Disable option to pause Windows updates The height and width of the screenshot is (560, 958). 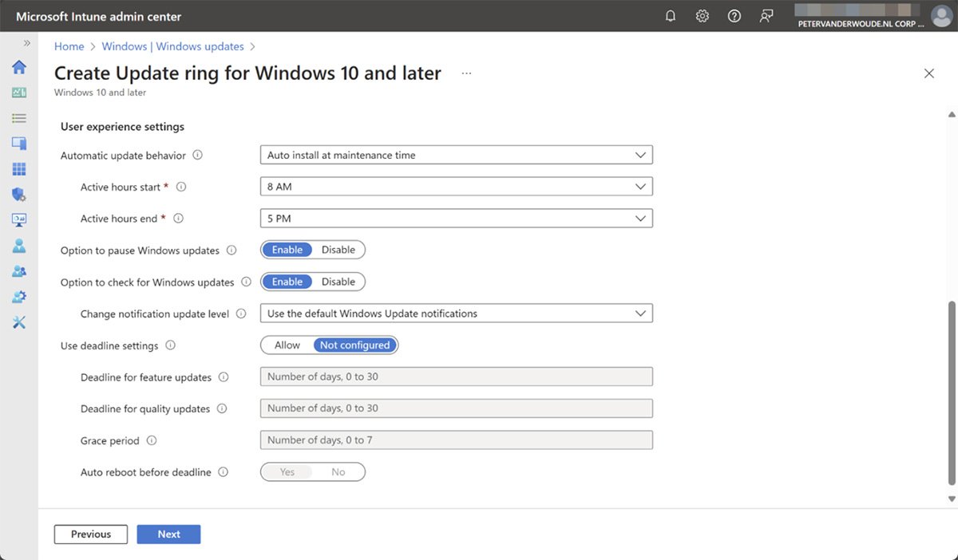tap(338, 250)
